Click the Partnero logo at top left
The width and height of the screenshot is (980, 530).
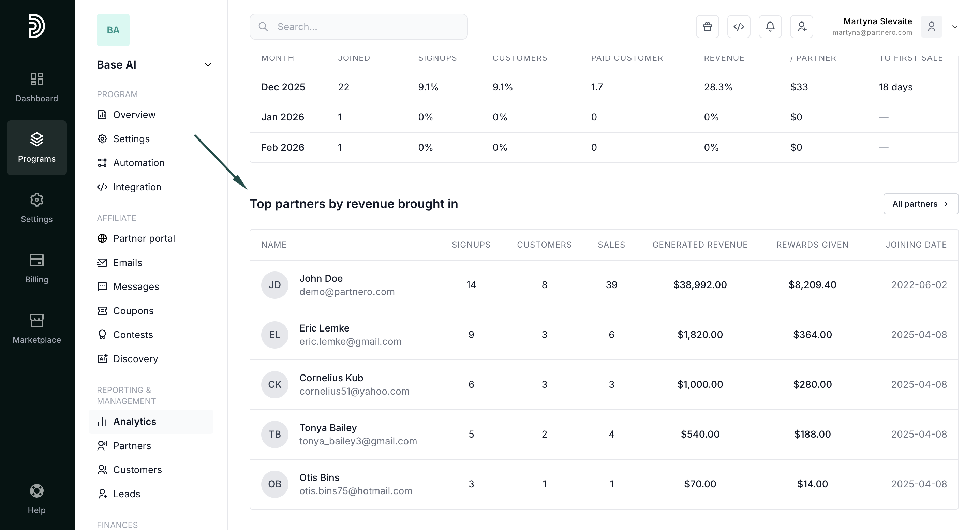click(36, 26)
